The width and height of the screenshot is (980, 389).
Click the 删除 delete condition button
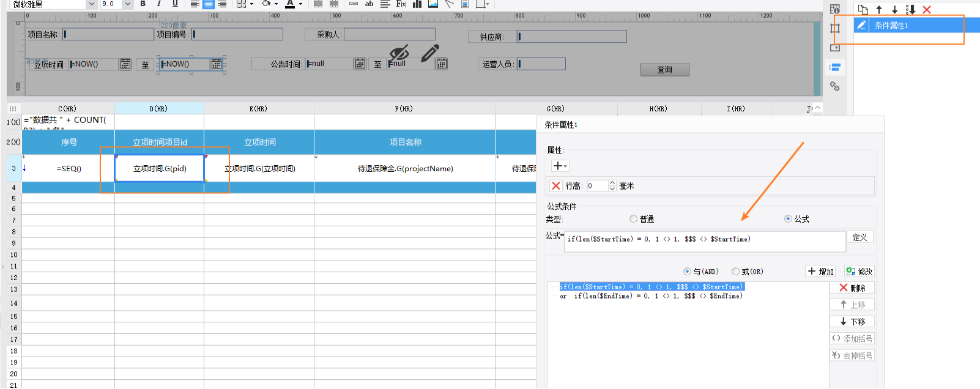[852, 288]
